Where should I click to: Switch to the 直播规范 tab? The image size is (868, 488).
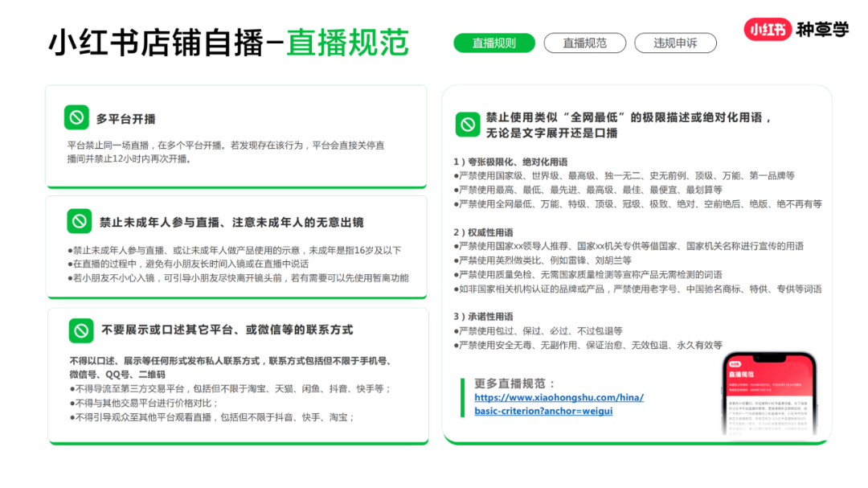584,43
